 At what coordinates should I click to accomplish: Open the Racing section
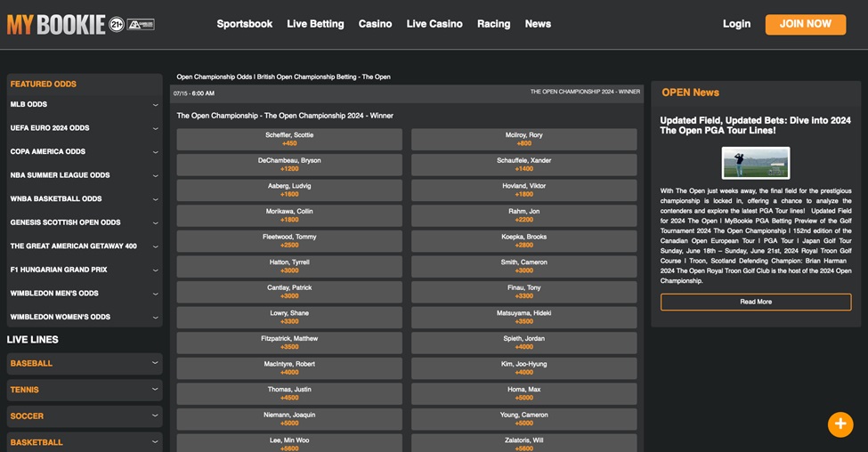[492, 24]
